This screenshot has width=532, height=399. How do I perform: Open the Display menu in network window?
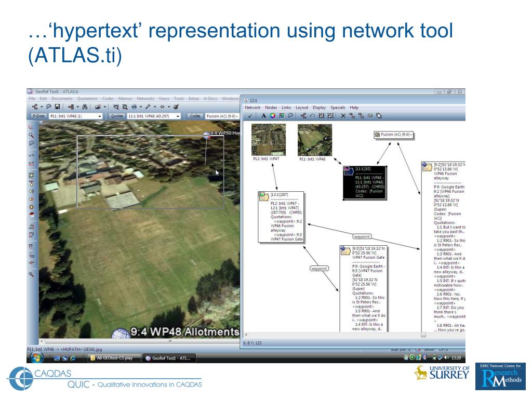pyautogui.click(x=319, y=107)
